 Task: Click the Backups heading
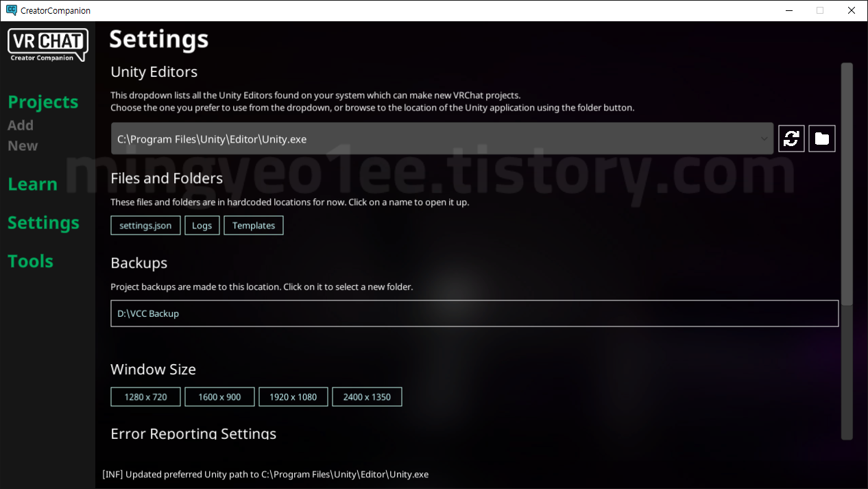coord(139,263)
